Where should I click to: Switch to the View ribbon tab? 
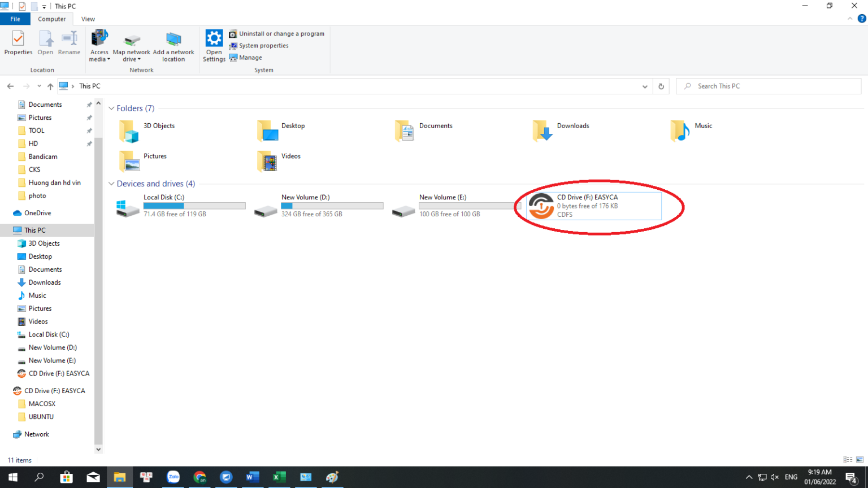pyautogui.click(x=88, y=19)
